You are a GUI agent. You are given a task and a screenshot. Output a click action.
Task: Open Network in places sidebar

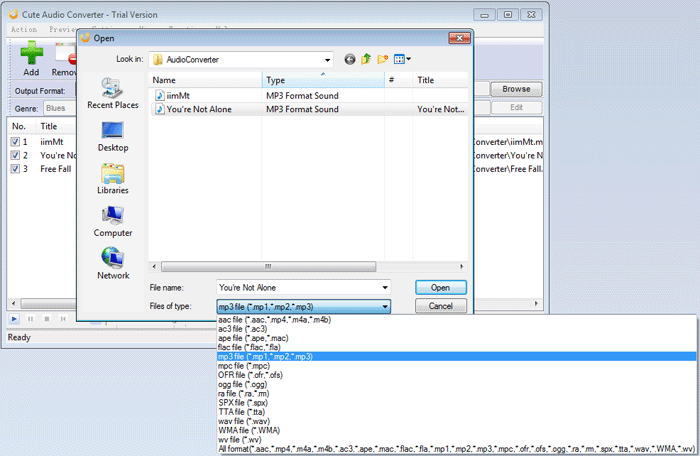(112, 264)
